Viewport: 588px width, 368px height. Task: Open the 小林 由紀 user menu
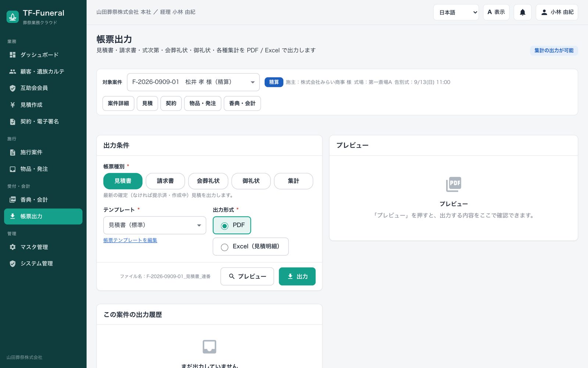pyautogui.click(x=557, y=12)
